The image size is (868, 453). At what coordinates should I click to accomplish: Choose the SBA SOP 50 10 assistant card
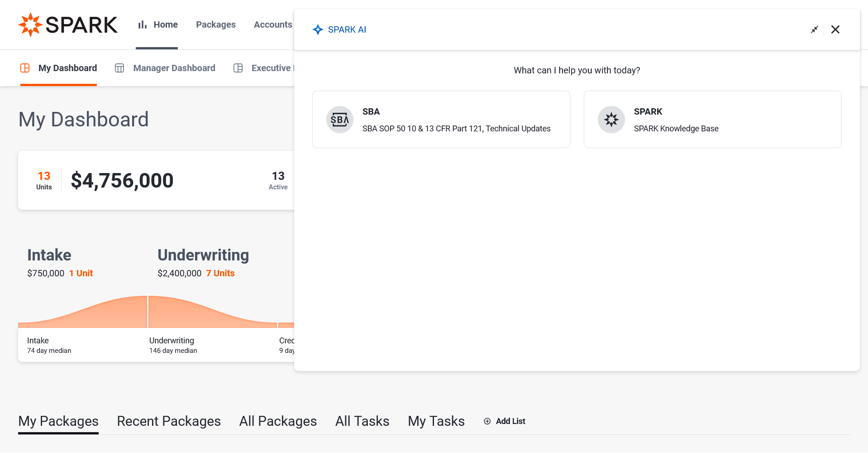tap(441, 120)
